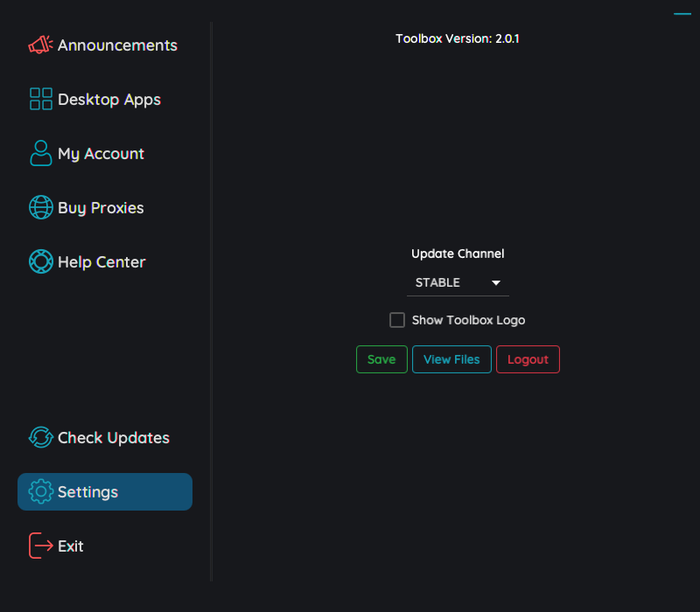Click the red Logout button
The image size is (700, 612).
(x=528, y=359)
